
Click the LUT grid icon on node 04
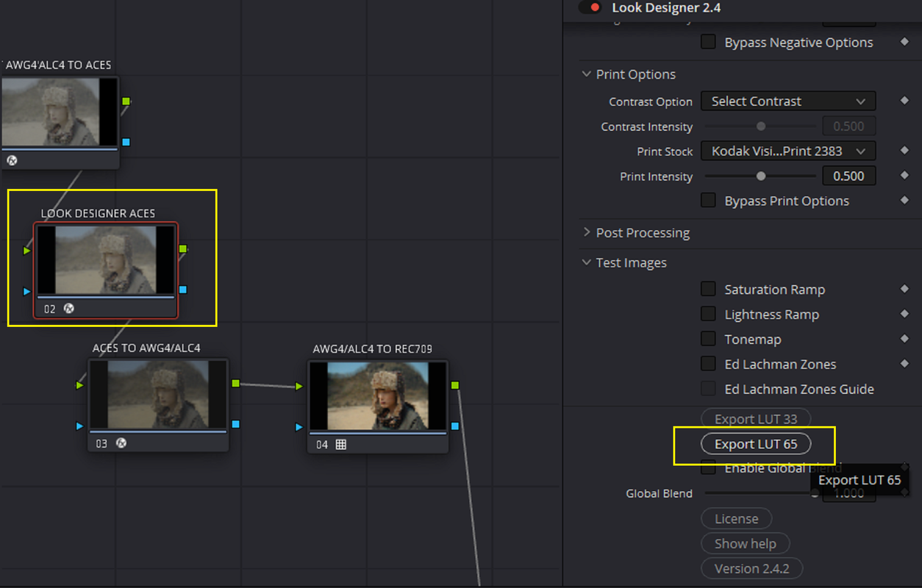tap(341, 445)
